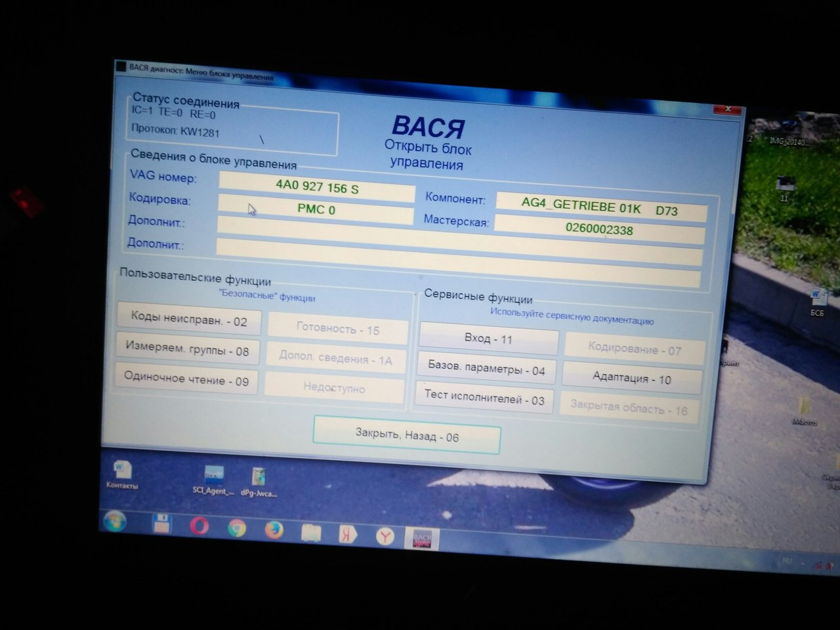Open fault codes function 02
840x630 pixels.
pyautogui.click(x=189, y=320)
